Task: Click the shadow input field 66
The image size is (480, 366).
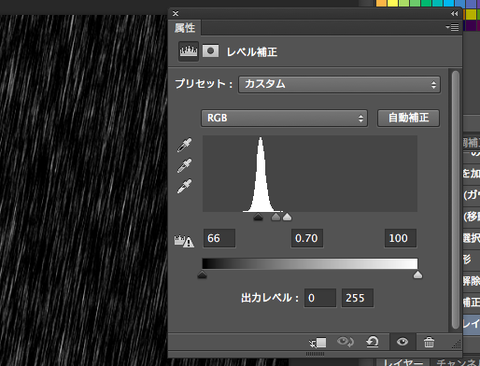Action: click(x=219, y=238)
